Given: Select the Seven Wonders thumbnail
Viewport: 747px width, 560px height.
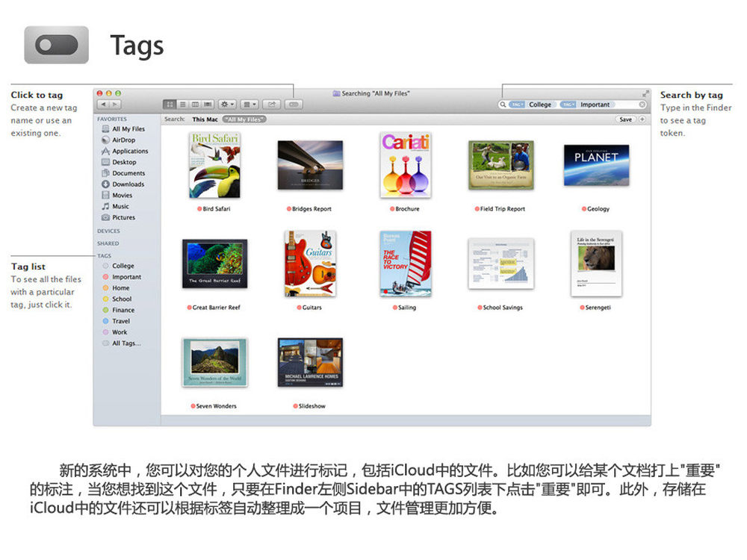Looking at the screenshot, I should tap(215, 362).
